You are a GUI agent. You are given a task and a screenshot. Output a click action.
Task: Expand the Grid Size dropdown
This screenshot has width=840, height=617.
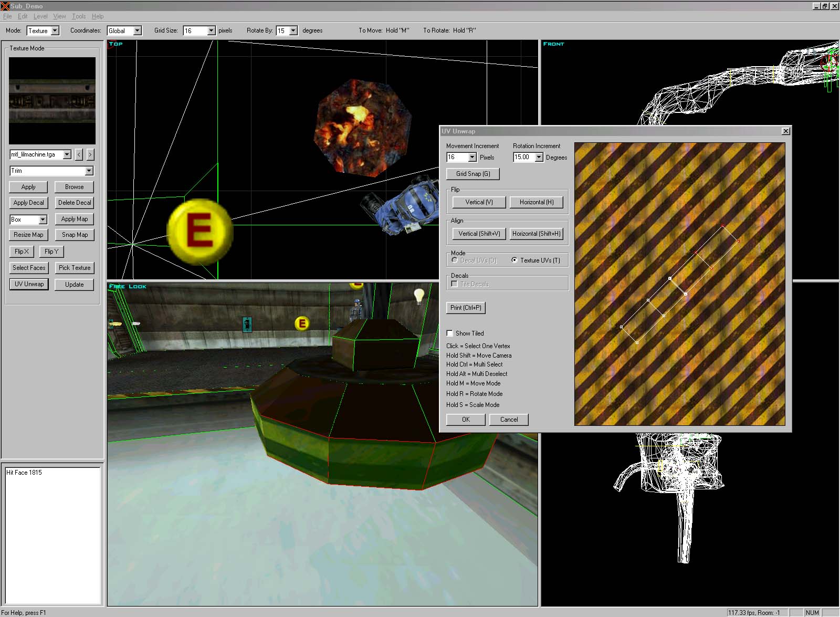pyautogui.click(x=211, y=31)
